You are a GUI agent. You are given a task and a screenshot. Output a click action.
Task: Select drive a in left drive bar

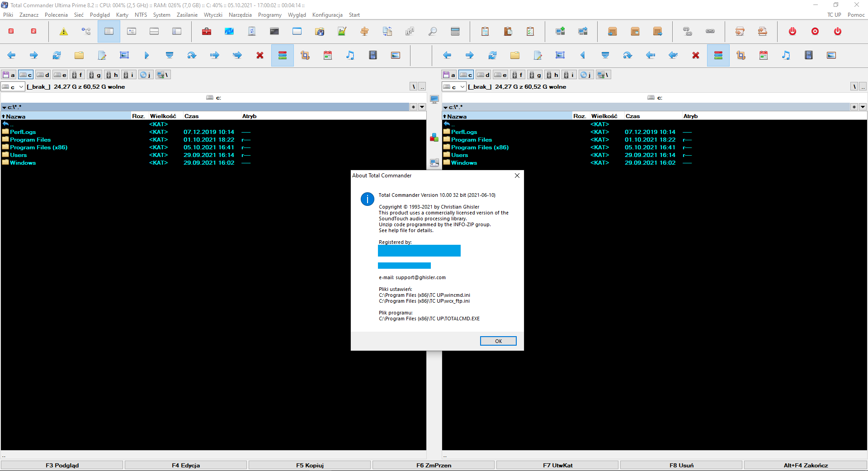(9, 75)
